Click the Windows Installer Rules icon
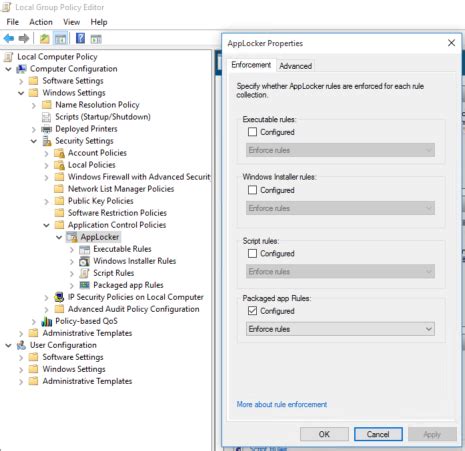Screen dimensions: 465x451 85,261
